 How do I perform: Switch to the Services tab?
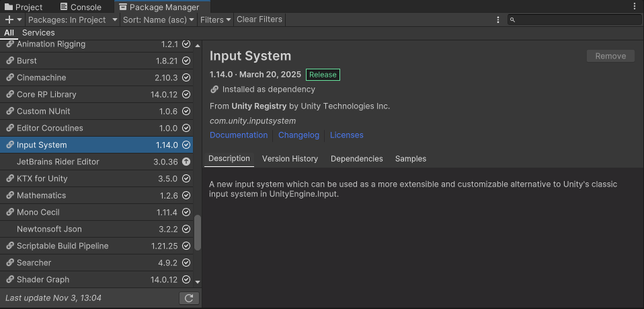click(x=38, y=33)
